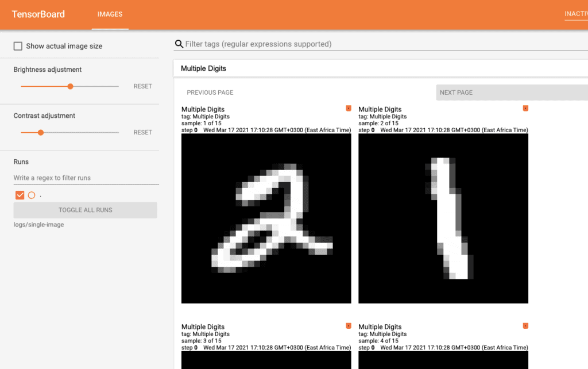Click the Brightness adjustment label
This screenshot has width=588, height=369.
tap(48, 70)
